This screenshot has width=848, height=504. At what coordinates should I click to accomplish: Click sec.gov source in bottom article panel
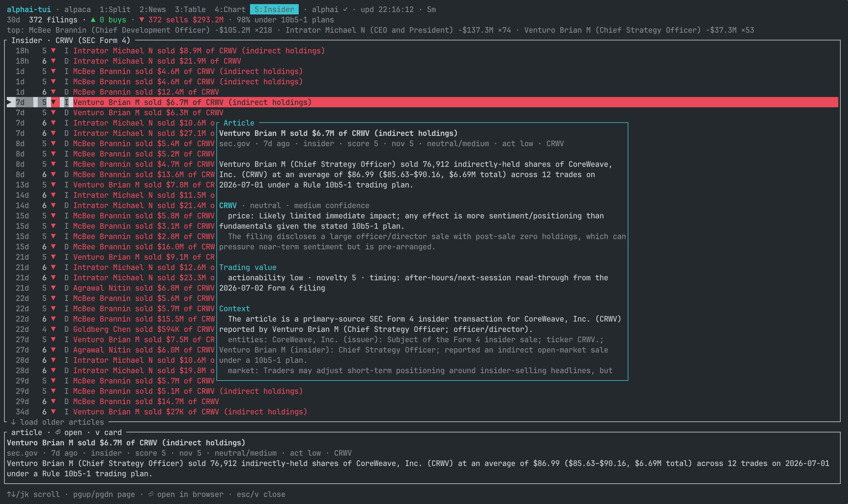coord(22,453)
